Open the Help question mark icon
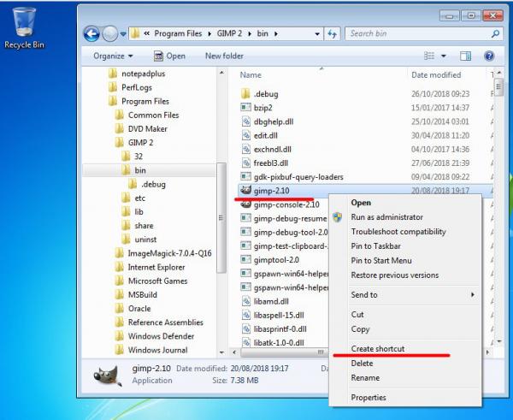Viewport: 513px width, 420px height. coord(489,56)
